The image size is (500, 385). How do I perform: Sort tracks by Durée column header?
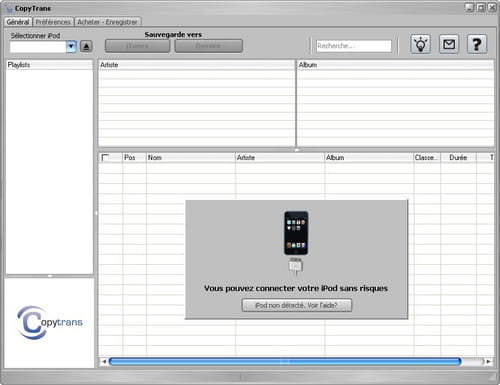(x=458, y=157)
